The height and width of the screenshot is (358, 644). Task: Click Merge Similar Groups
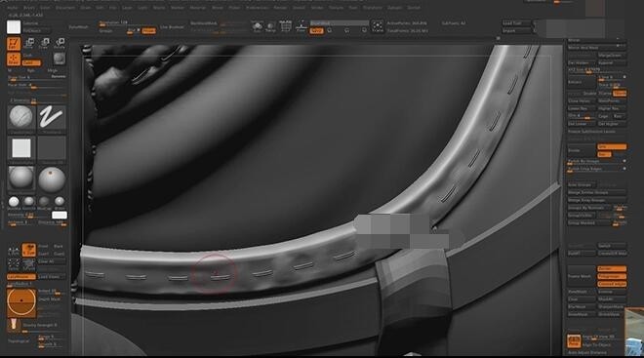[x=596, y=192]
